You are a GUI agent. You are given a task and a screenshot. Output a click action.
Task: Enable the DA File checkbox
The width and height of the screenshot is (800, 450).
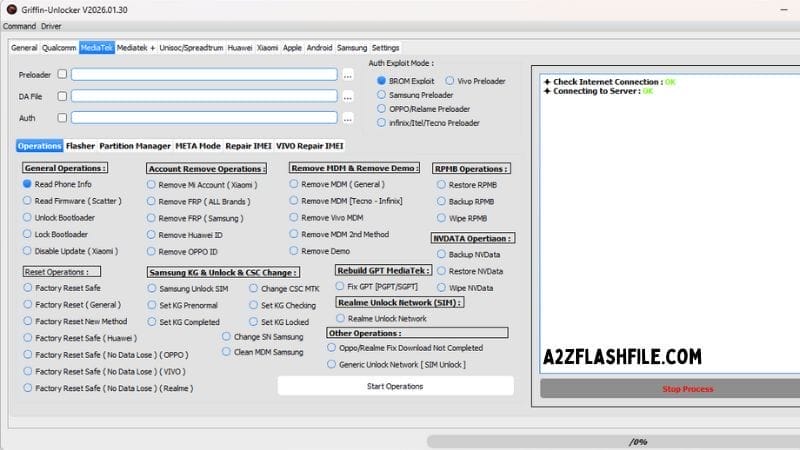(x=62, y=96)
